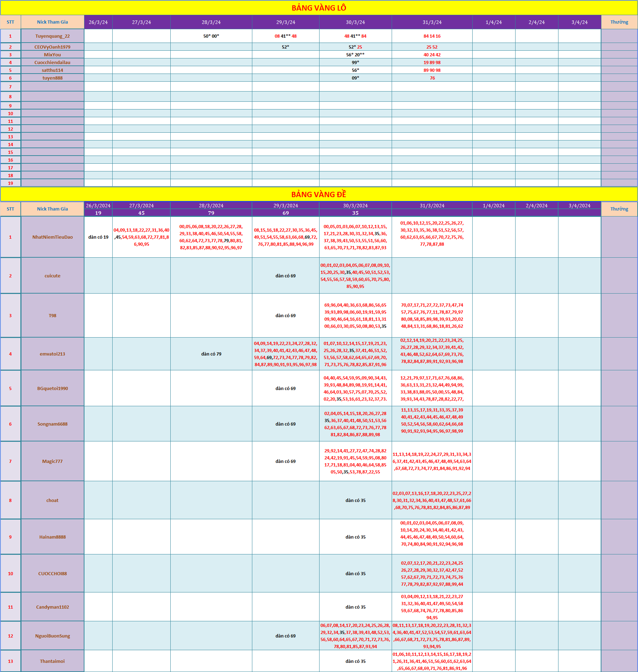Select the 1/4/2024 header in Đề table
The image size is (638, 672).
494,206
